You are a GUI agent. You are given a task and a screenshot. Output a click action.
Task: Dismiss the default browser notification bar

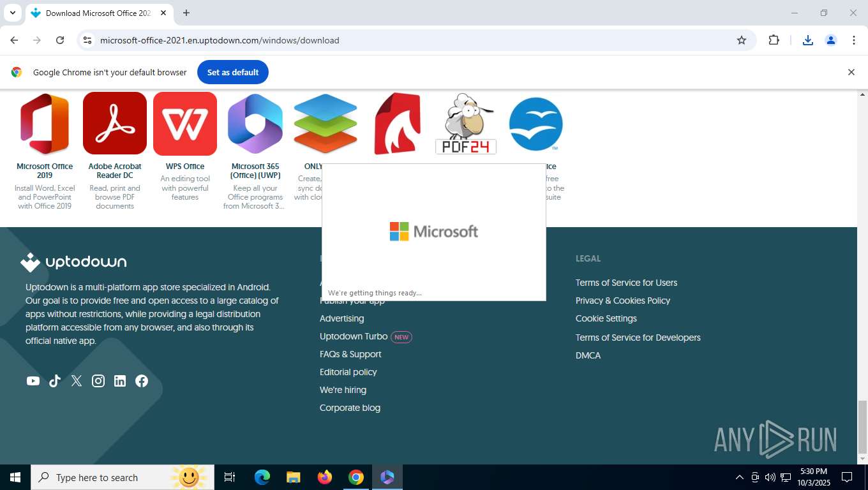point(851,72)
